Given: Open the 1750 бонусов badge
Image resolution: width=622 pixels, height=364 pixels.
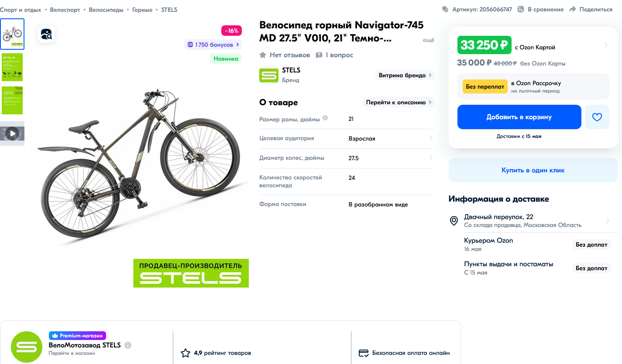Looking at the screenshot, I should (213, 45).
